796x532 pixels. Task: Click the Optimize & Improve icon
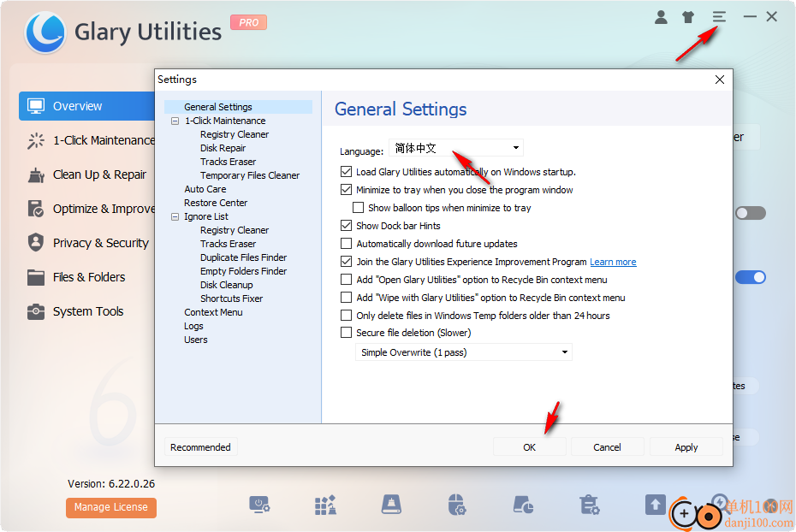[x=36, y=209]
